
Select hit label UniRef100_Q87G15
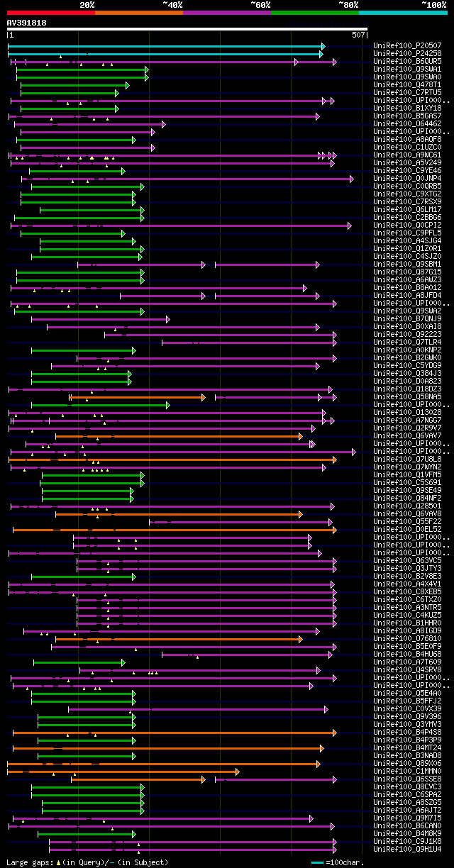point(407,272)
